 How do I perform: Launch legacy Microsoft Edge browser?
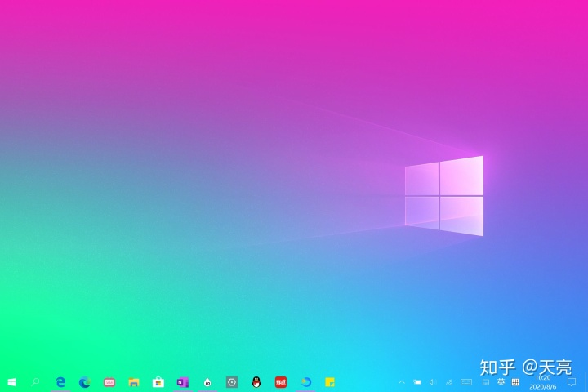pos(60,382)
